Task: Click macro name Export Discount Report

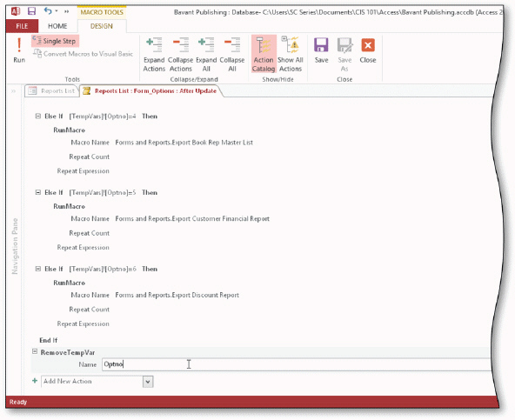Action: point(177,295)
